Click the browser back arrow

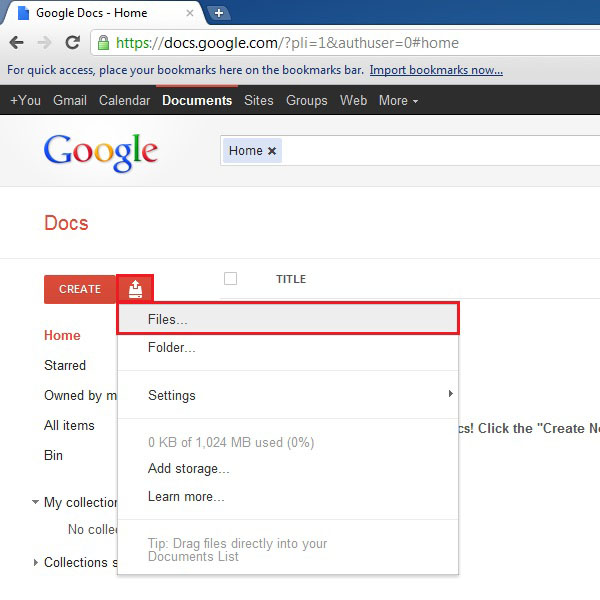(x=16, y=42)
